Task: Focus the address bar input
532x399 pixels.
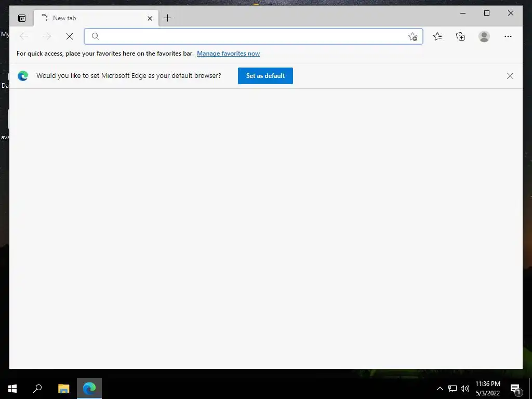Action: coord(253,36)
